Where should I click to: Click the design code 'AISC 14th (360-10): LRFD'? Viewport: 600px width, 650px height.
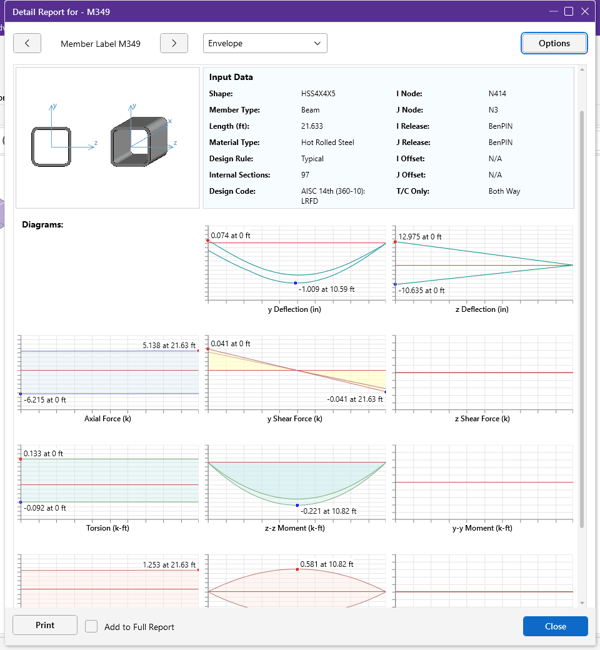[x=333, y=196]
